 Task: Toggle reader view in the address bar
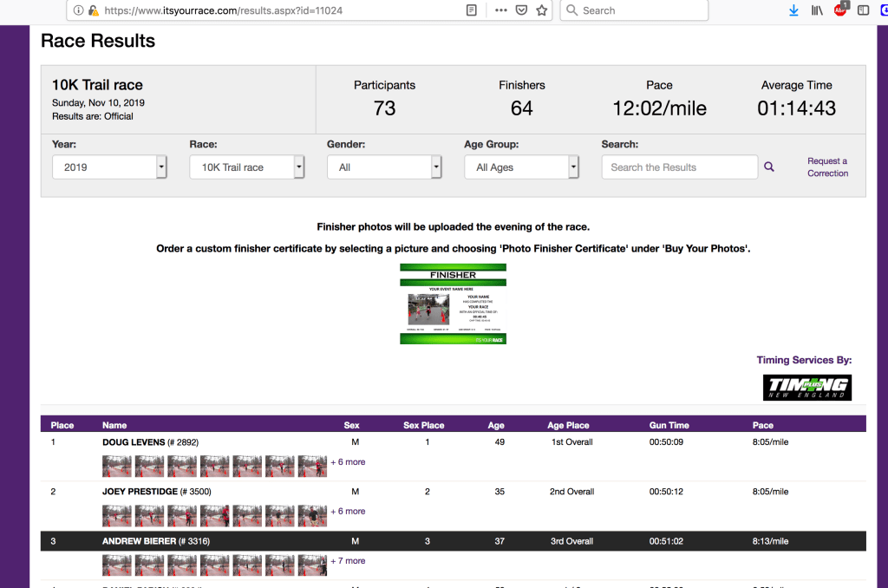pyautogui.click(x=472, y=10)
